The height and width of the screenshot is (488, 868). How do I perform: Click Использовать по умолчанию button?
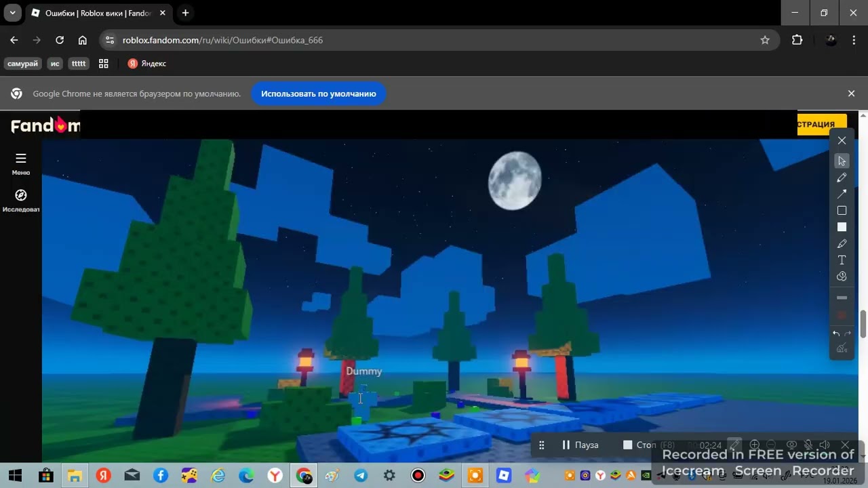[x=318, y=94]
